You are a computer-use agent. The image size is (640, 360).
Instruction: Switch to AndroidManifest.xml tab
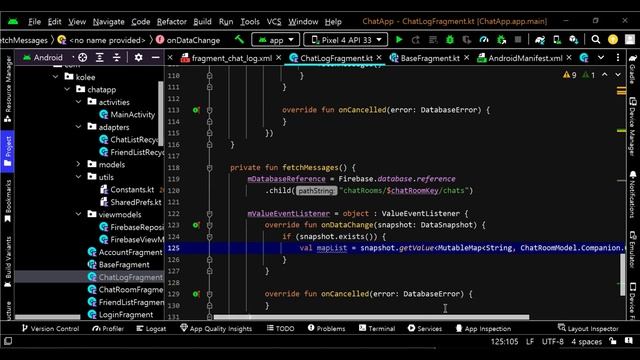(x=525, y=58)
